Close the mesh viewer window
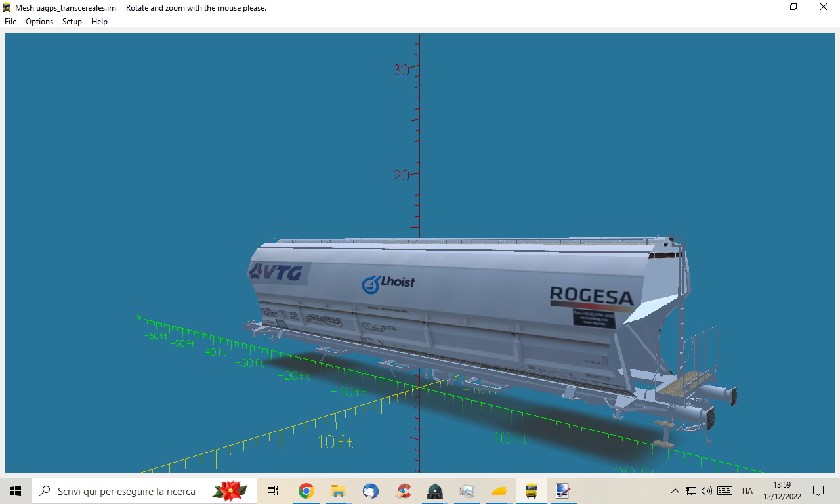Viewport: 840px width, 504px height. pos(824,7)
